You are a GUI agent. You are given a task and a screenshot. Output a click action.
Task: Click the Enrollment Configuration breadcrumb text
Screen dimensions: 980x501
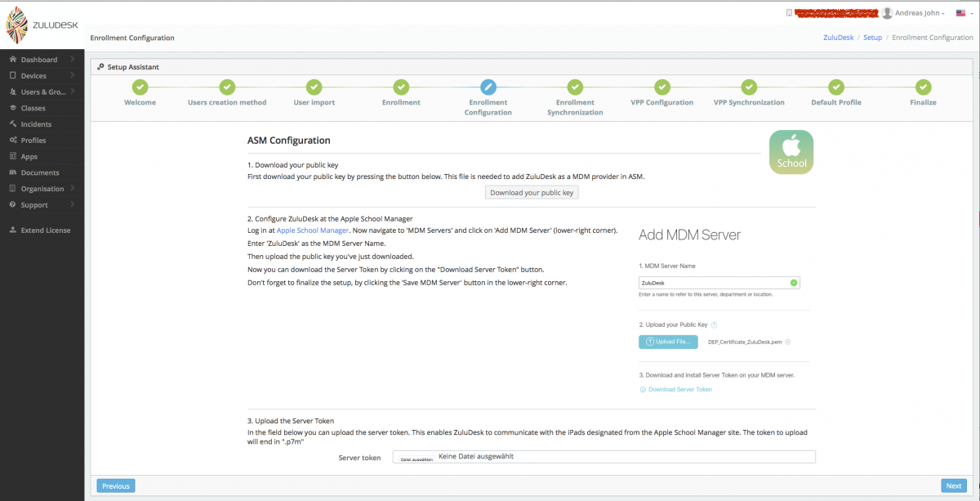933,38
